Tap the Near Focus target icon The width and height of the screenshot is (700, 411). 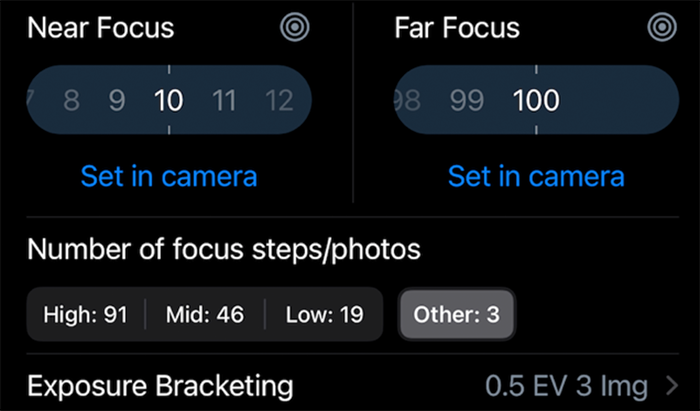pos(295,27)
